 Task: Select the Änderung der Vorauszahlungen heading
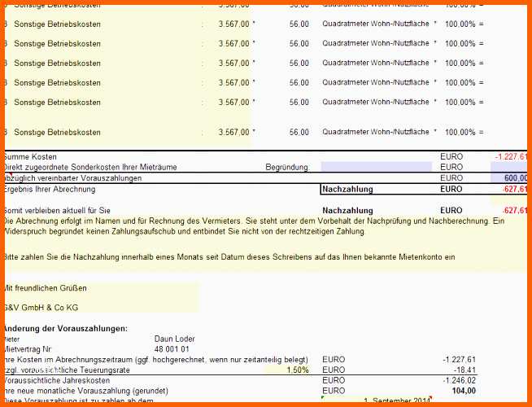click(x=65, y=329)
